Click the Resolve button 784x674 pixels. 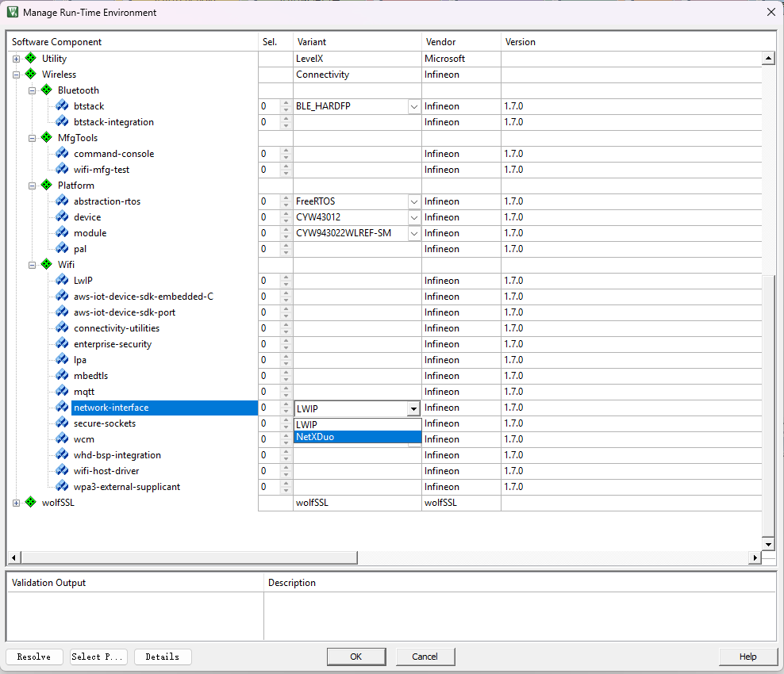click(34, 657)
